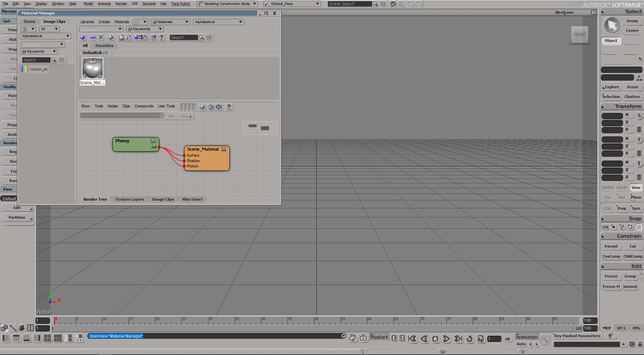Switch to the Texture Layers tab
Image resolution: width=644 pixels, height=355 pixels.
coord(129,199)
